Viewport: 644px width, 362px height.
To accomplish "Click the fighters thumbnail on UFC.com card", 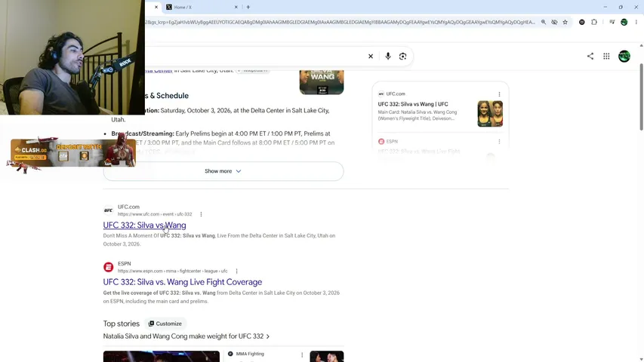I will coord(490,114).
